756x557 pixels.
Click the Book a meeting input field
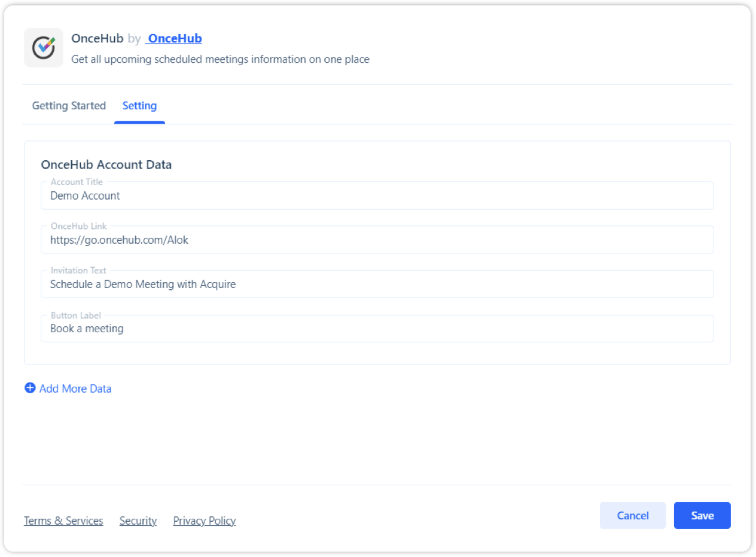pyautogui.click(x=377, y=328)
